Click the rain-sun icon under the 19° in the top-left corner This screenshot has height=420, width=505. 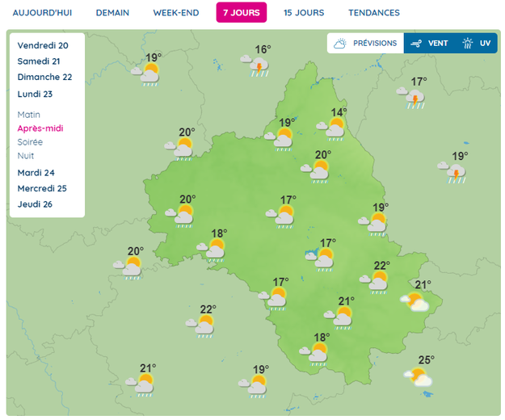[x=145, y=74]
